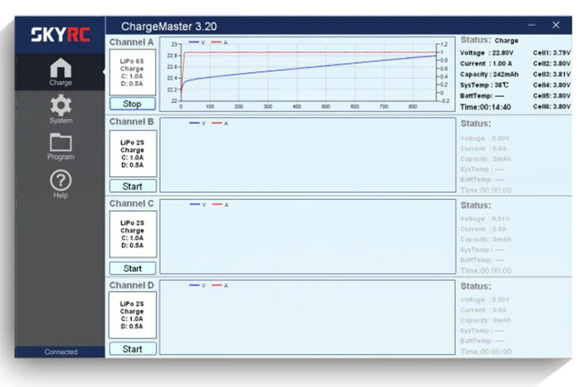Start charging on Channel C

coord(133,268)
